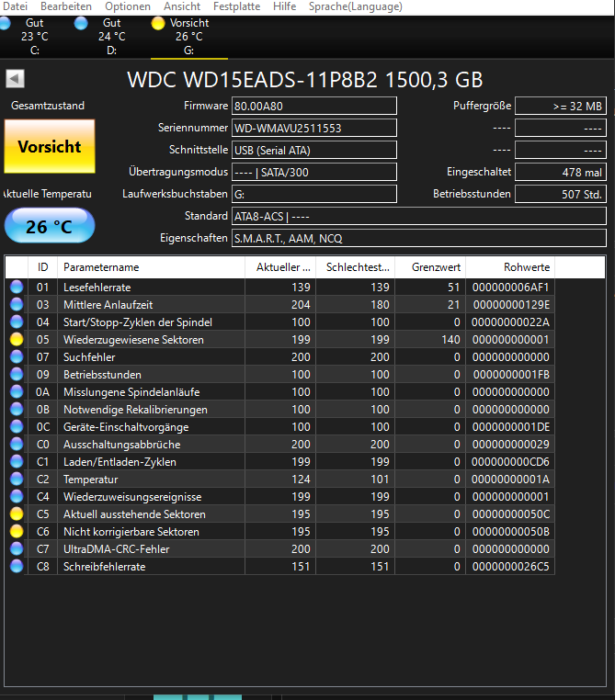The image size is (615, 700).
Task: Select the Wiederzugewiesene Sektoren parameter name
Action: point(133,340)
